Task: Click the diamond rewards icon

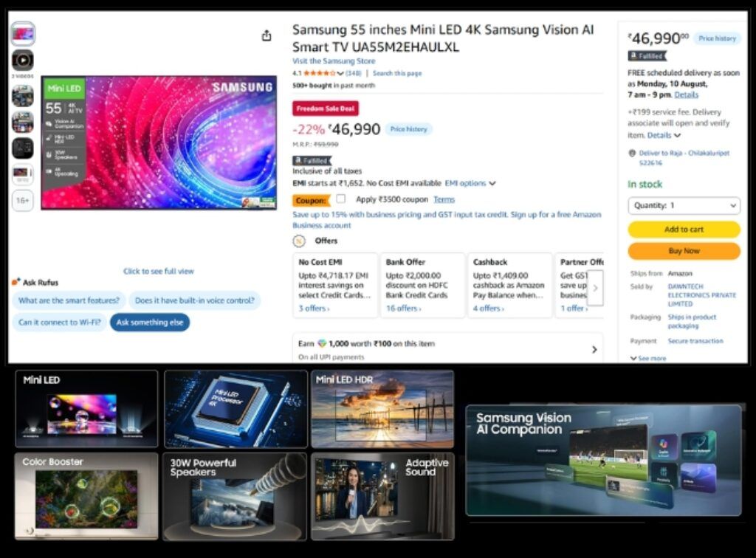Action: [322, 343]
